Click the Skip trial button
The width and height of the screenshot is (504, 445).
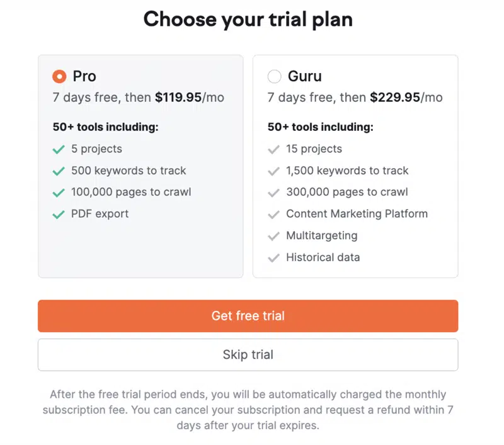[x=248, y=355]
